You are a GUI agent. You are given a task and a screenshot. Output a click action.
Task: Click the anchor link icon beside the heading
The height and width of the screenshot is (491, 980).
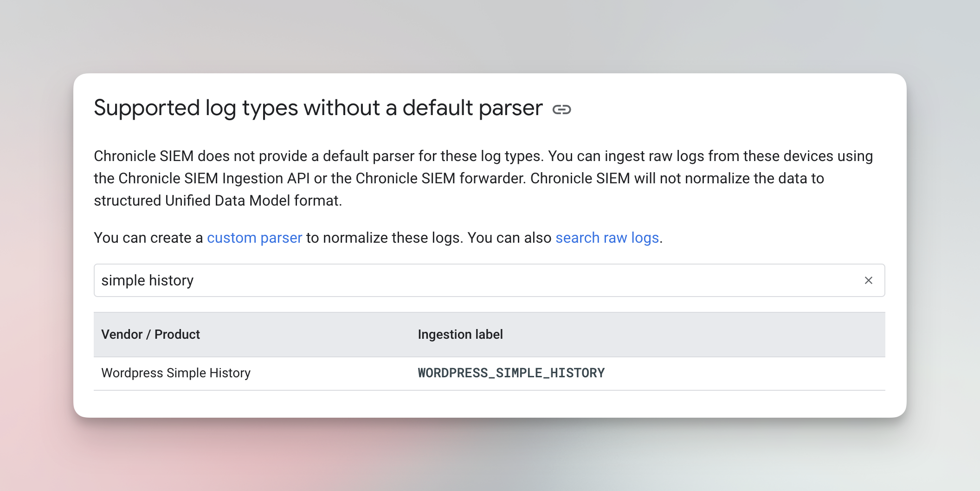562,110
